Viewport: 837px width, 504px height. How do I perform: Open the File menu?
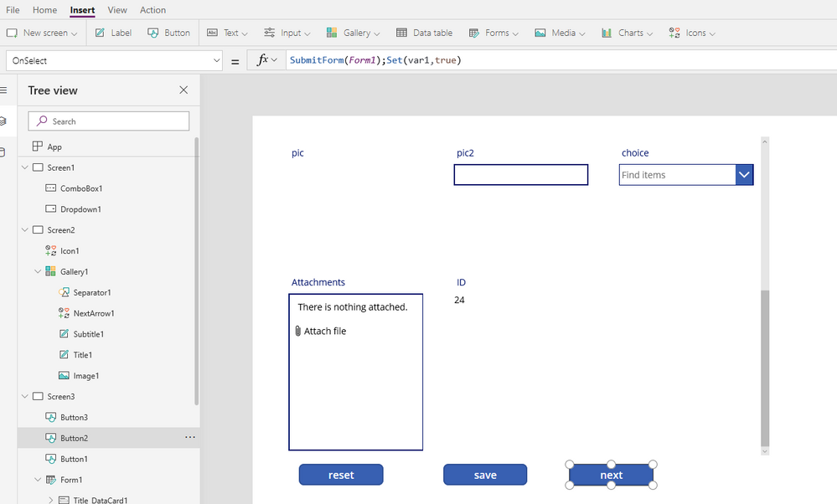pyautogui.click(x=13, y=10)
